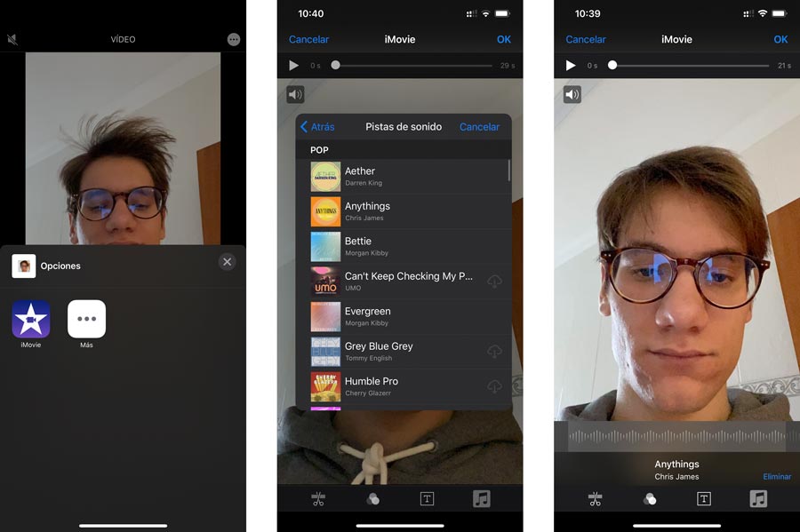Tap the POP category header
The height and width of the screenshot is (532, 800).
pyautogui.click(x=404, y=150)
